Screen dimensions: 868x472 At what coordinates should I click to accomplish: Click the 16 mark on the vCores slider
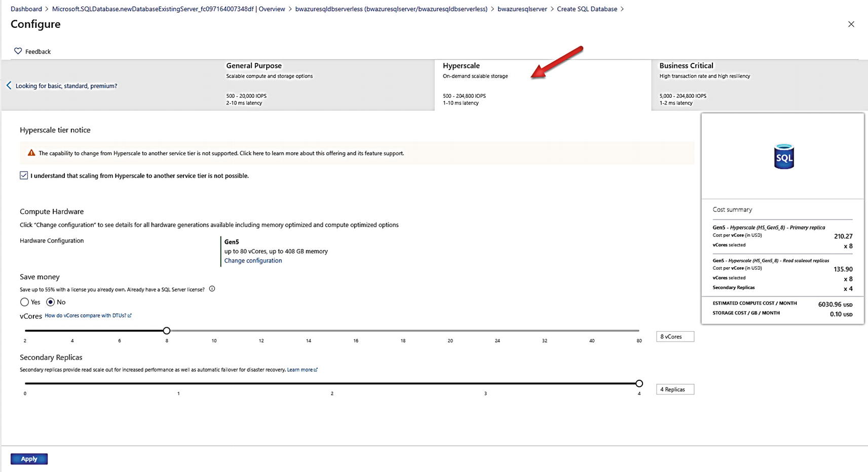(x=356, y=341)
